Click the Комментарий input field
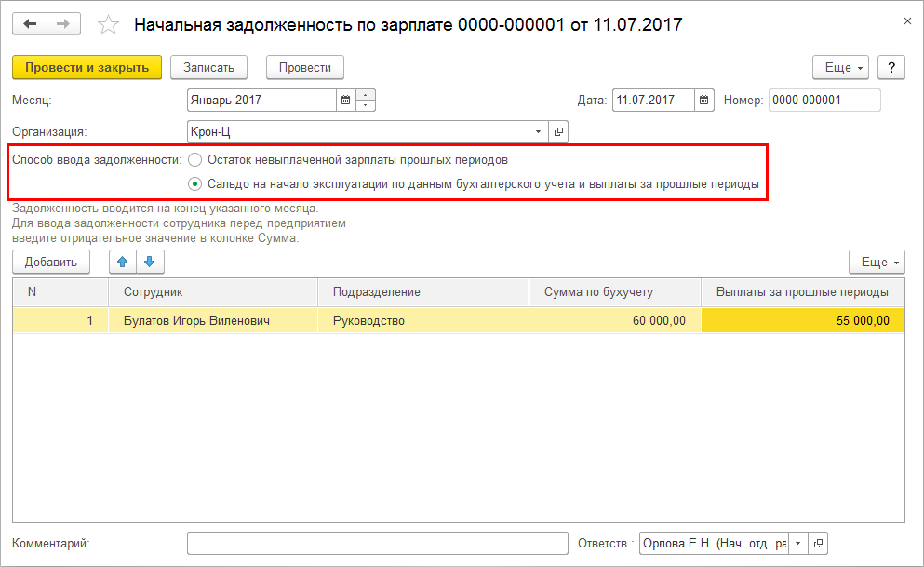Image resolution: width=924 pixels, height=567 pixels. click(377, 544)
